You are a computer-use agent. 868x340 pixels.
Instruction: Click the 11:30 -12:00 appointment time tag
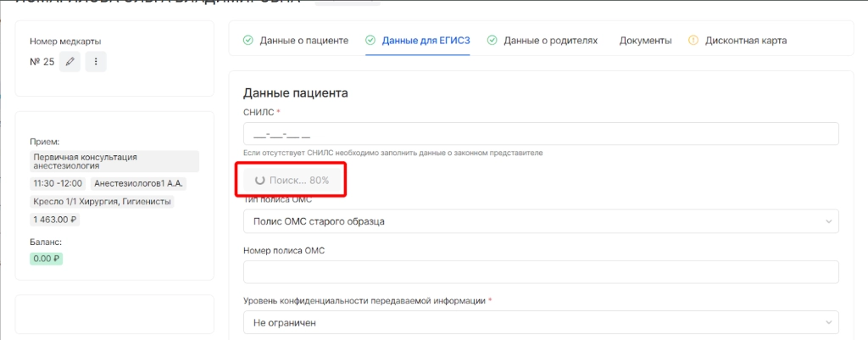tap(58, 184)
